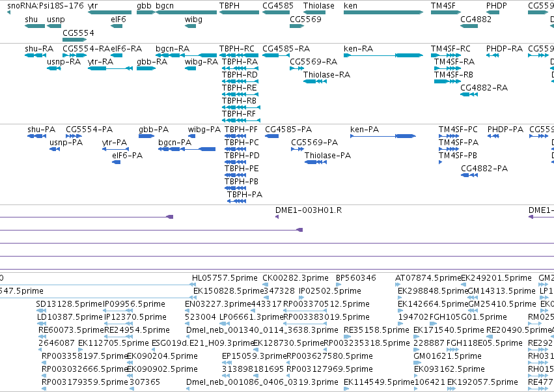Click the shu-RA transcript label

[x=39, y=48]
